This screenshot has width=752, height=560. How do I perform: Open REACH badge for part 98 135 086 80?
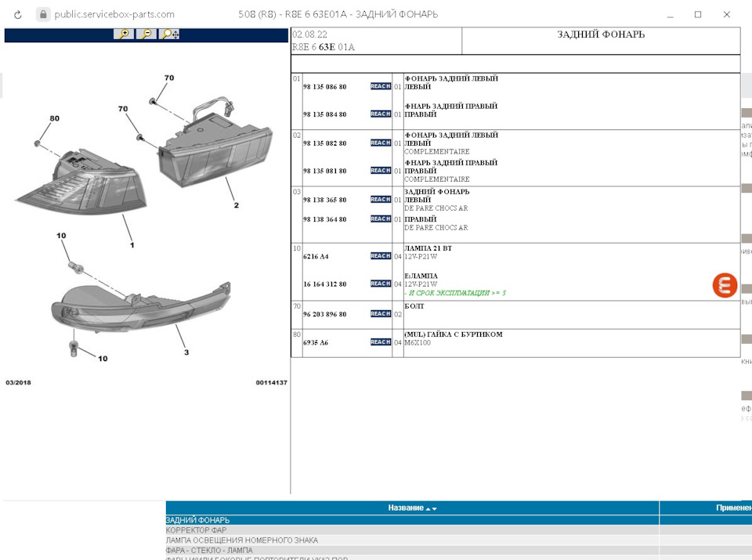coord(380,86)
